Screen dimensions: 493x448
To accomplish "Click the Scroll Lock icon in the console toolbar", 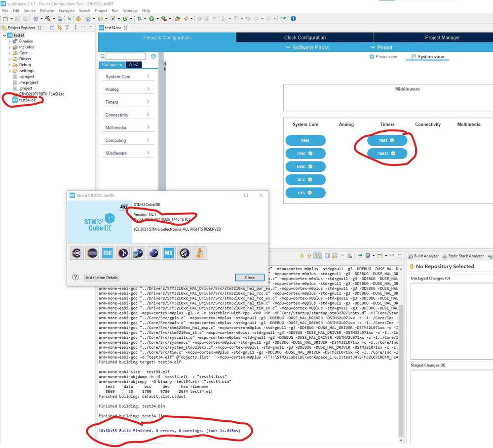I will pyautogui.click(x=335, y=256).
